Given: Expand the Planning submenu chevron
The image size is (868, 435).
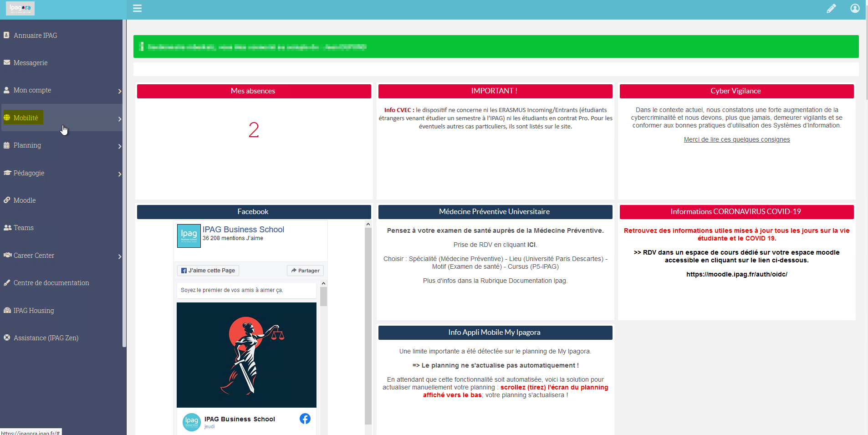Looking at the screenshot, I should click(x=120, y=146).
